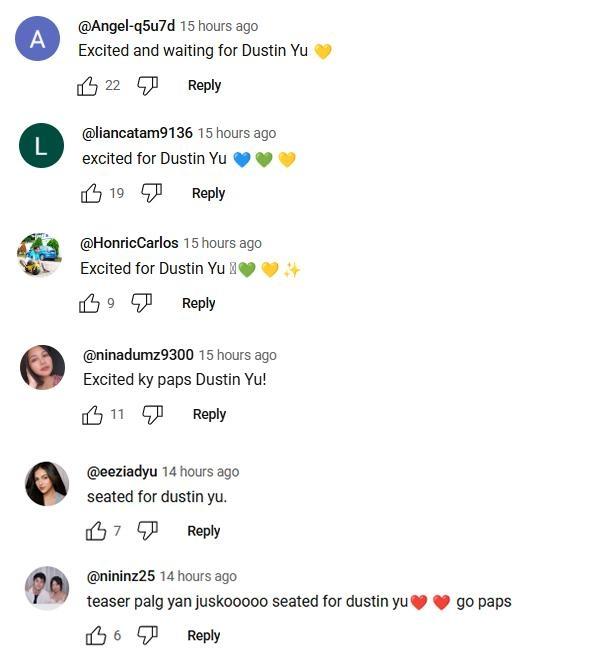The height and width of the screenshot is (660, 600).
Task: Dislike the comment by @HonricCarlos
Action: tap(142, 303)
